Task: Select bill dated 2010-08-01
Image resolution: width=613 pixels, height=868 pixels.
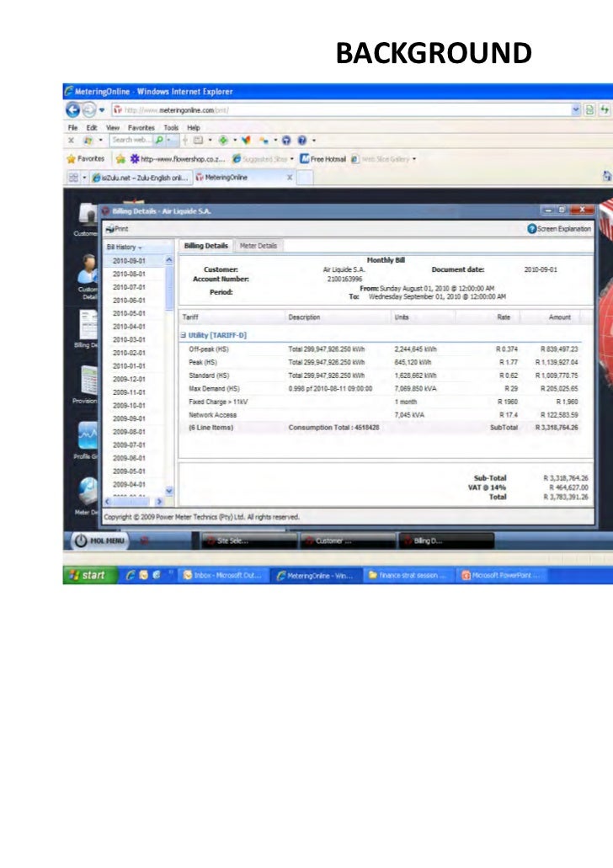Action: coord(129,274)
